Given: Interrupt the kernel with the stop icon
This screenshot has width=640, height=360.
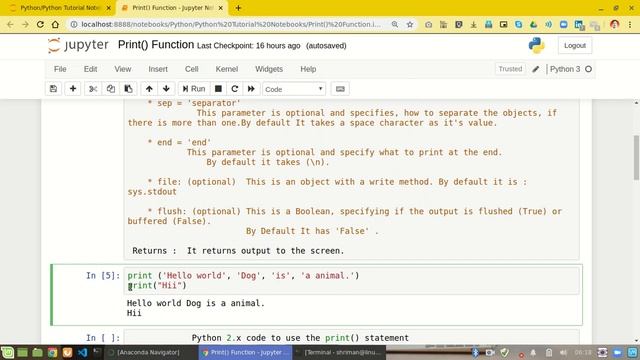Looking at the screenshot, I should [x=218, y=89].
